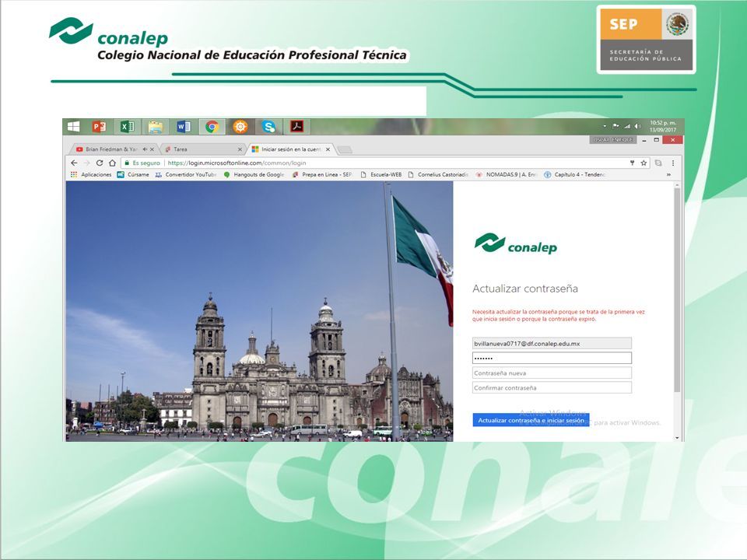Open Adobe Acrobat from the taskbar
This screenshot has height=560, width=747.
296,127
